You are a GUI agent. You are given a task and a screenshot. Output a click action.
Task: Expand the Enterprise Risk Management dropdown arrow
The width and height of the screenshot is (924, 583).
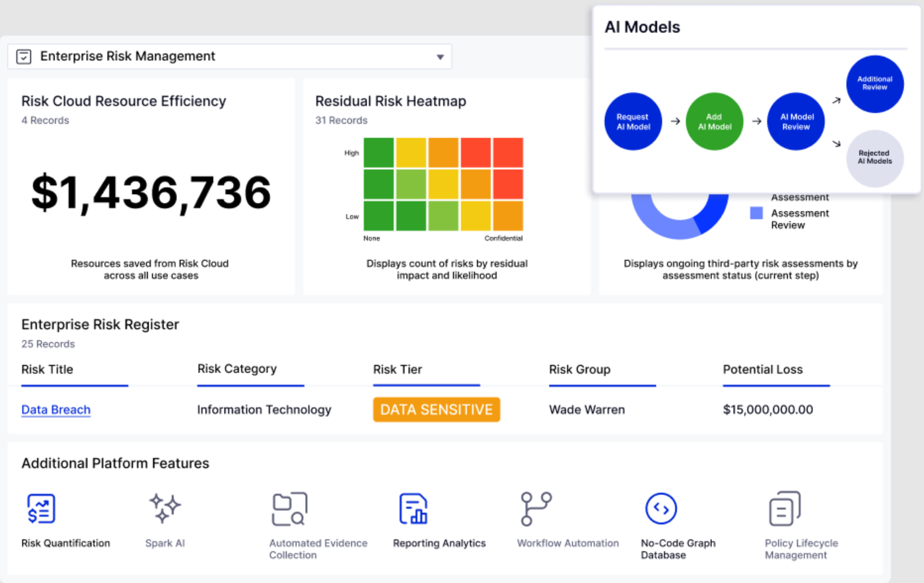tap(440, 57)
